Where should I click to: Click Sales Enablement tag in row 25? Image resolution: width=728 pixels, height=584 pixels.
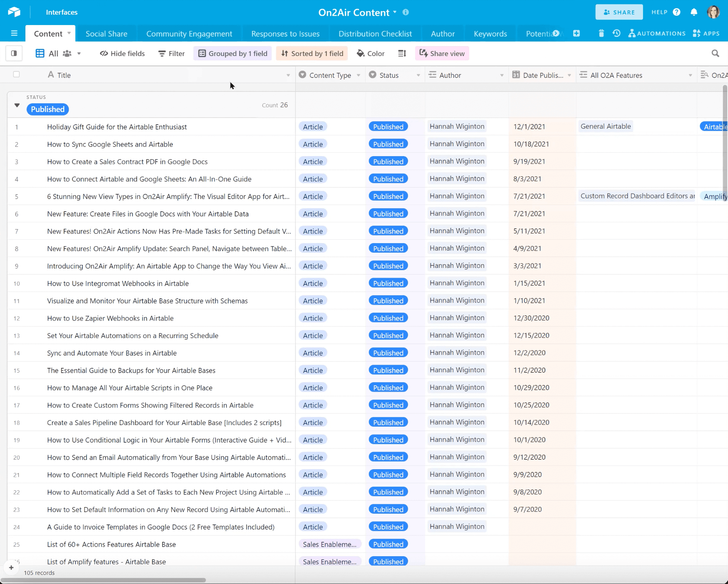[x=330, y=544]
